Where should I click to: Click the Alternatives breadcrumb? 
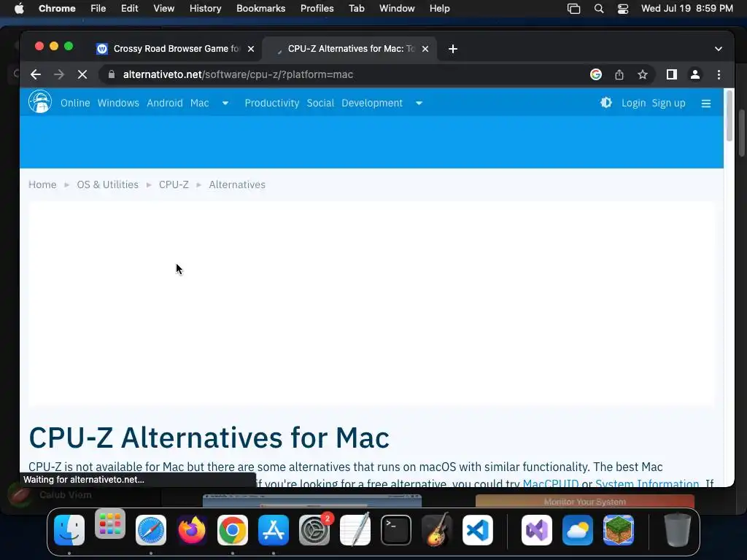pyautogui.click(x=237, y=184)
